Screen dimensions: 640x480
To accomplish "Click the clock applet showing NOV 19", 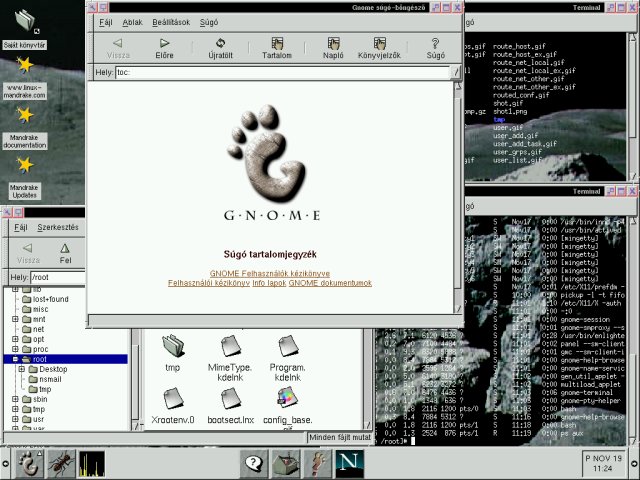I will point(603,464).
